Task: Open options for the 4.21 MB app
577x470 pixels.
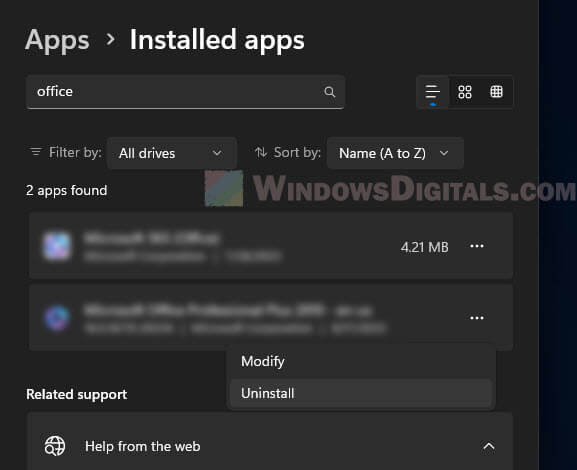Action: [x=477, y=246]
